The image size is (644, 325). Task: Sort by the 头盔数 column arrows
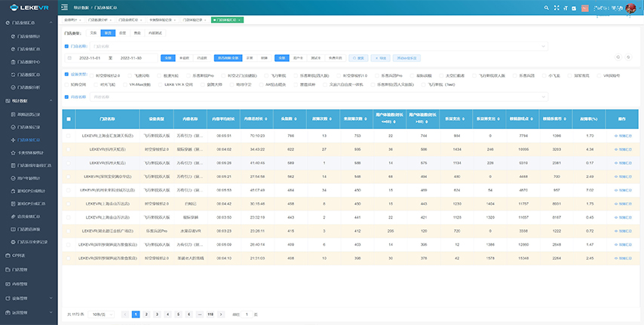click(x=296, y=118)
